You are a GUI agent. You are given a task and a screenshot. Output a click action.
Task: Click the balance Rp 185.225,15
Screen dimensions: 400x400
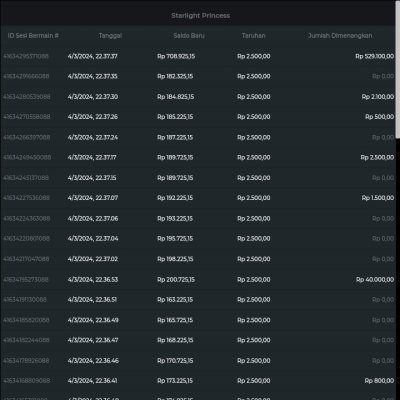click(175, 117)
